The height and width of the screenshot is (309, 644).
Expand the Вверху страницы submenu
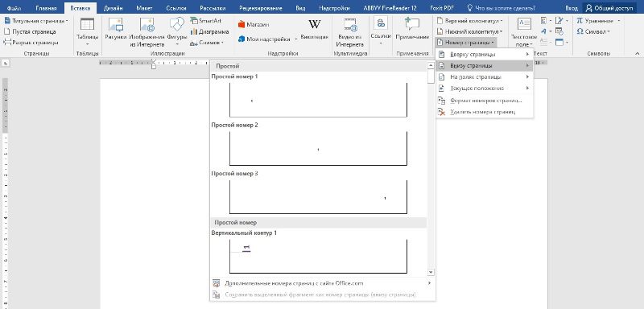[x=485, y=54]
